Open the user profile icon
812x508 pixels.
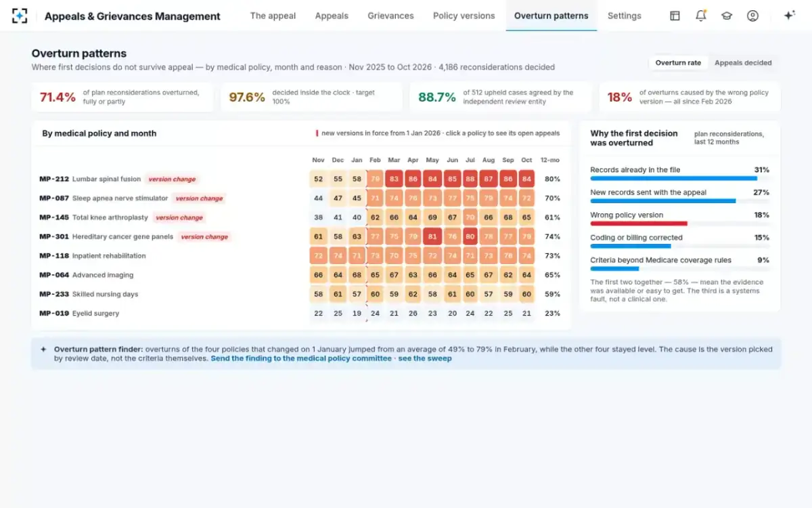[752, 16]
